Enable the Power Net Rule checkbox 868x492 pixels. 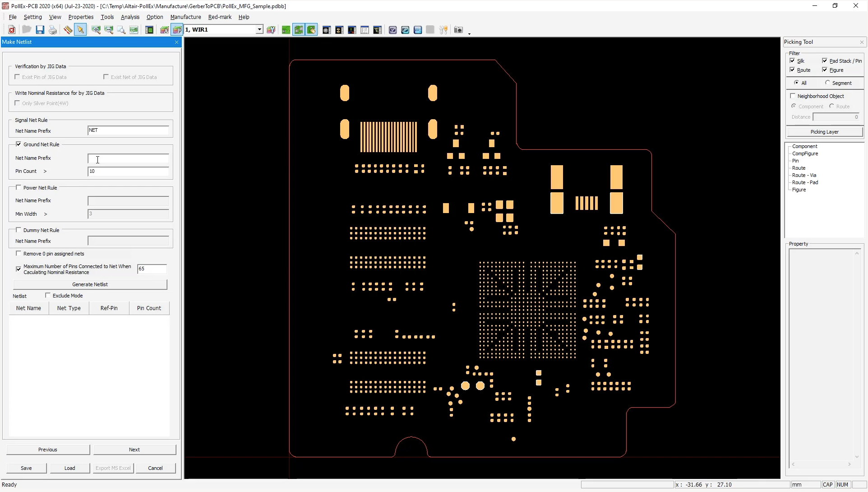click(x=18, y=188)
